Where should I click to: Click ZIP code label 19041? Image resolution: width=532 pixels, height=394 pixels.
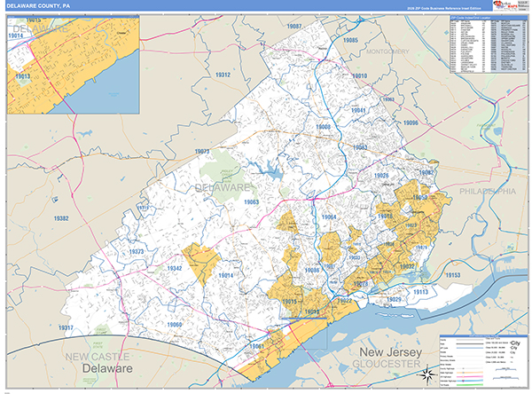[358, 110]
